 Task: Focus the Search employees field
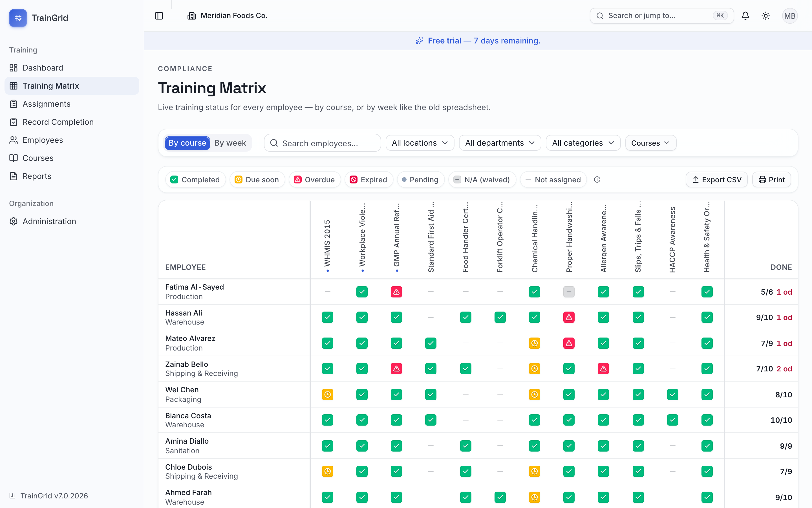click(x=323, y=143)
